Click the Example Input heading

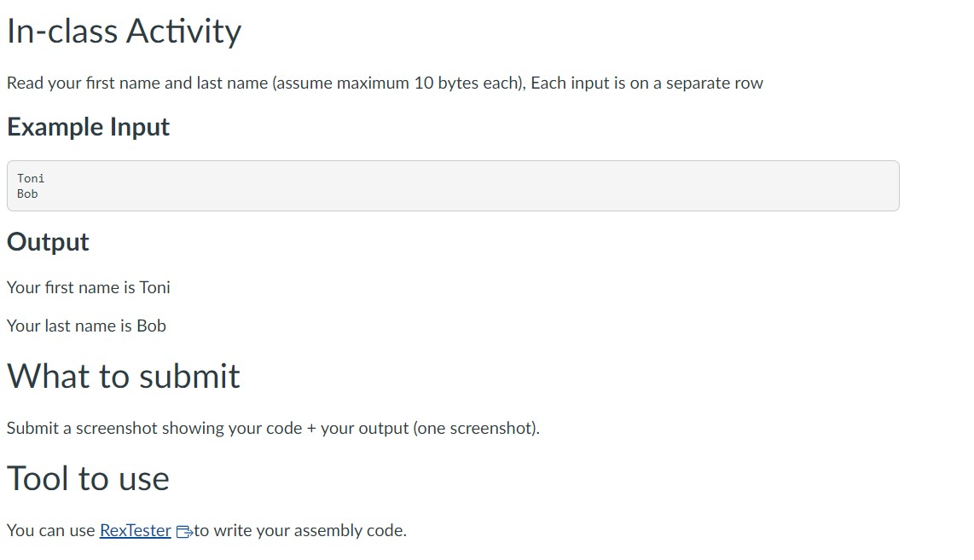pyautogui.click(x=88, y=127)
